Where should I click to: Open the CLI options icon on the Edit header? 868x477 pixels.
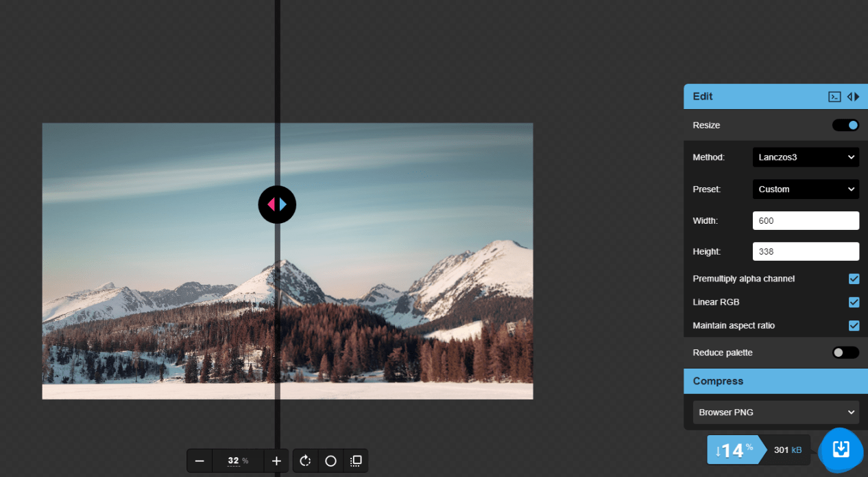[x=834, y=96]
